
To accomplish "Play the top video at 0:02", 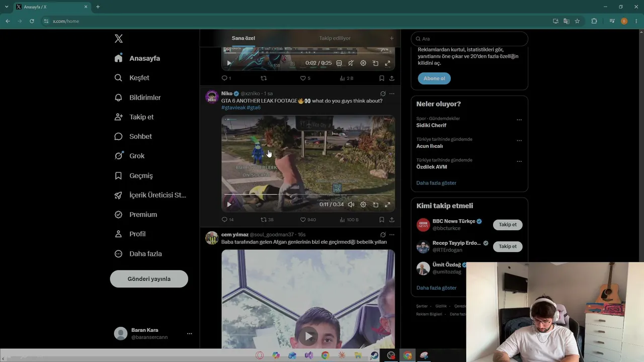I will coord(229,63).
